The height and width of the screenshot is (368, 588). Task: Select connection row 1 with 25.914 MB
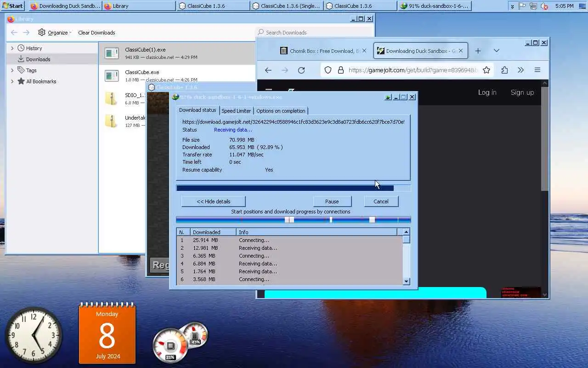pyautogui.click(x=289, y=240)
